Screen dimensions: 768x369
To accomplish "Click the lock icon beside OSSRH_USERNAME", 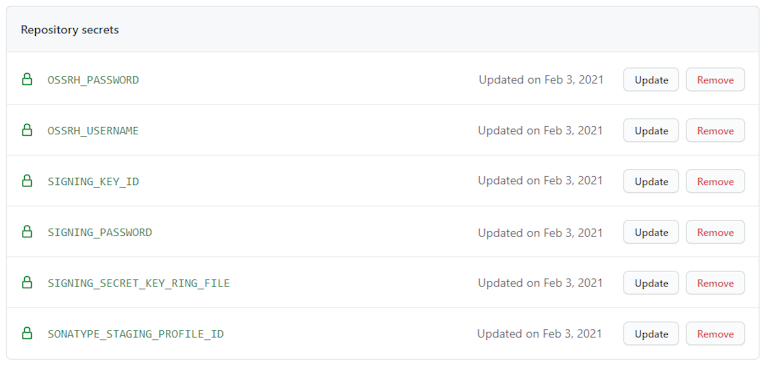I will click(x=27, y=130).
